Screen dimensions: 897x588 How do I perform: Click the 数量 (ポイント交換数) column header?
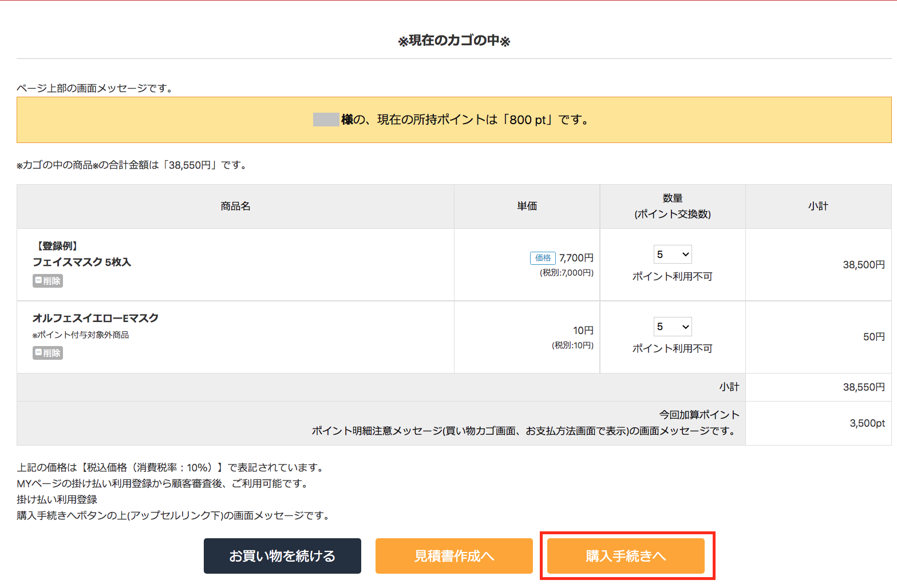click(673, 206)
